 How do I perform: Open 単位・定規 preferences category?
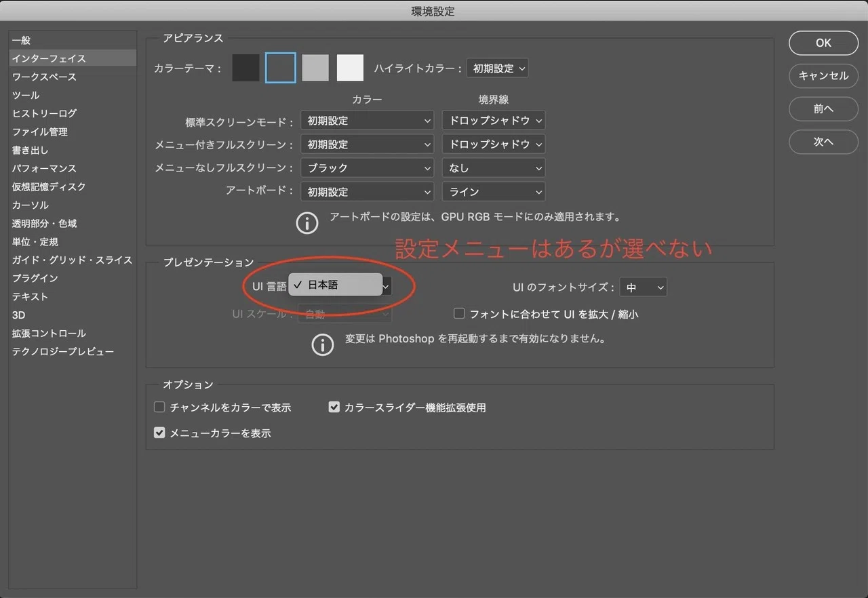[x=73, y=242]
